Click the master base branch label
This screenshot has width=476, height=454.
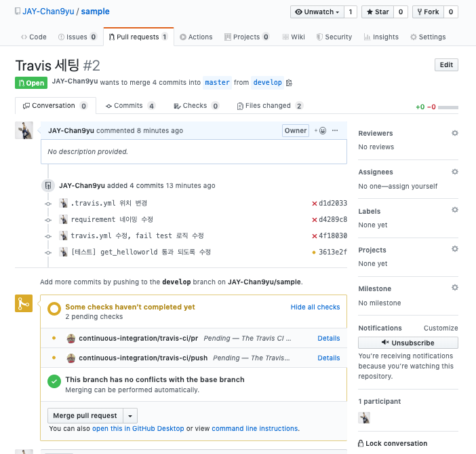point(218,83)
